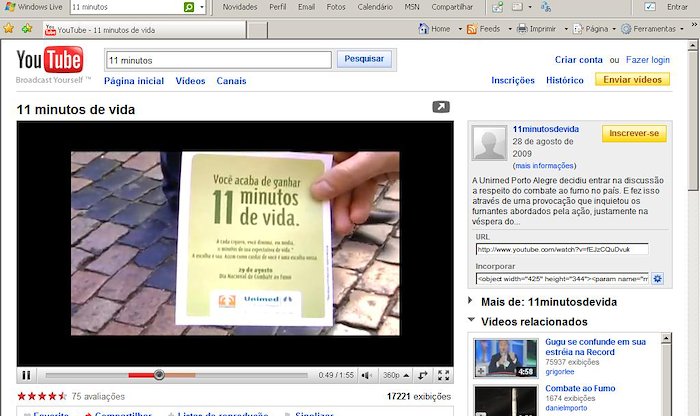Viewport: 700px width, 416px height.
Task: Rate the video using the stars
Action: click(42, 396)
